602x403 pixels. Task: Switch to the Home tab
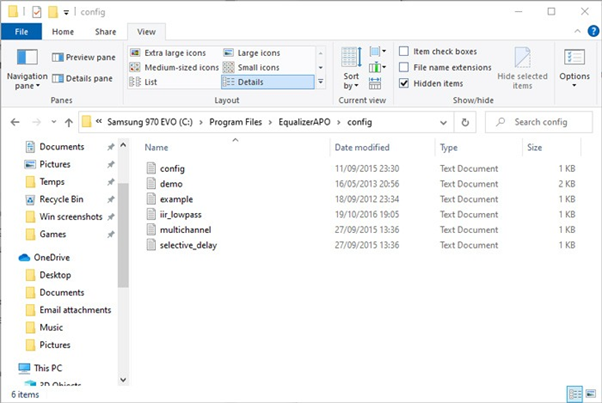pos(63,32)
